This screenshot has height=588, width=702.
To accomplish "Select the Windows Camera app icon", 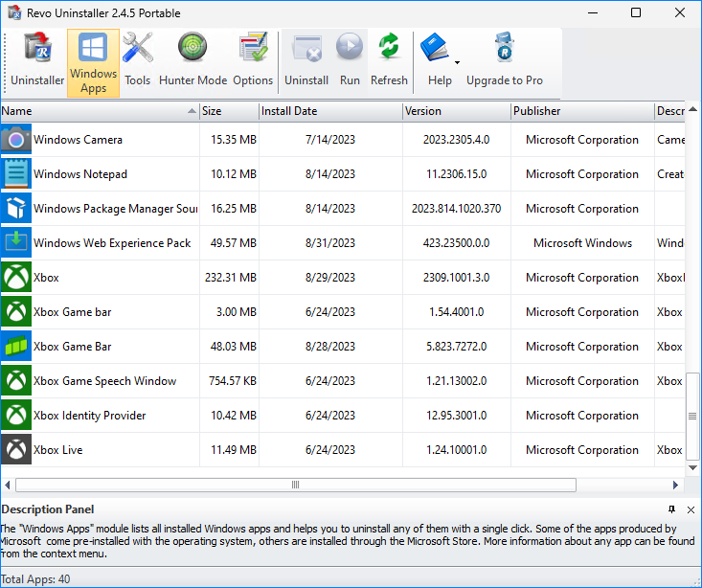I will coord(16,139).
